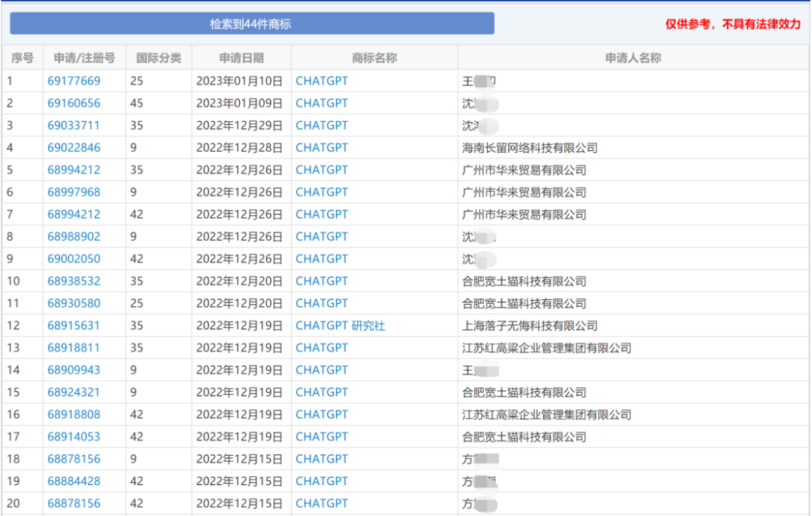Image resolution: width=812 pixels, height=516 pixels.
Task: Open CHATGPT trademark link in row 13
Action: coord(322,349)
